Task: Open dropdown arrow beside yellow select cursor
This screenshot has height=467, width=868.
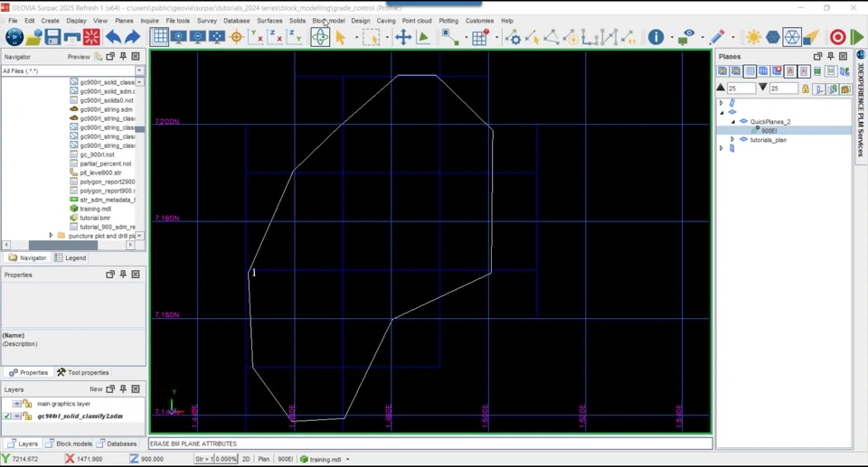Action: pos(356,38)
